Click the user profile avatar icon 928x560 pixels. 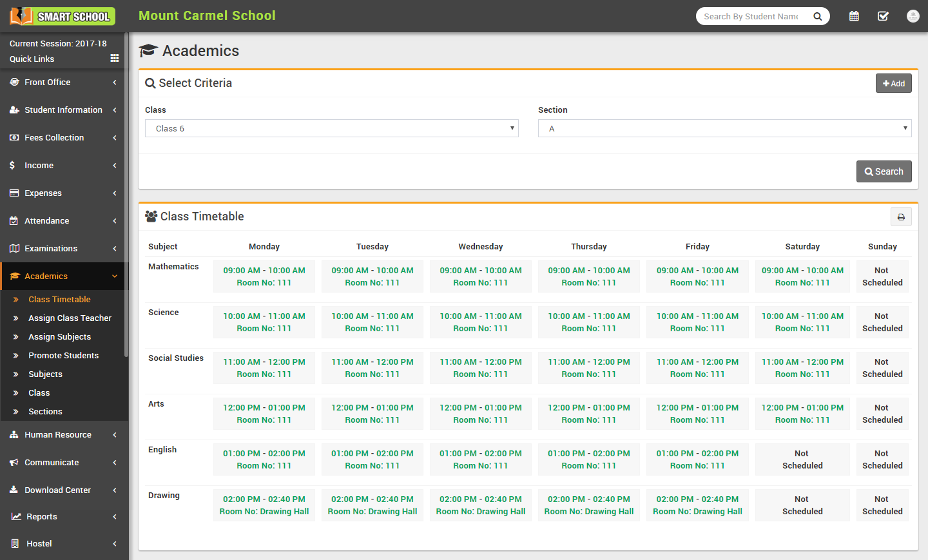pos(913,16)
